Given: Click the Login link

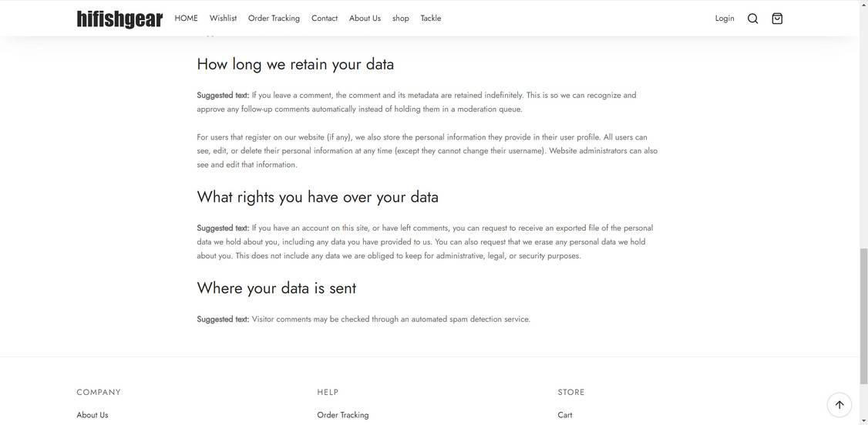Looking at the screenshot, I should (x=725, y=19).
